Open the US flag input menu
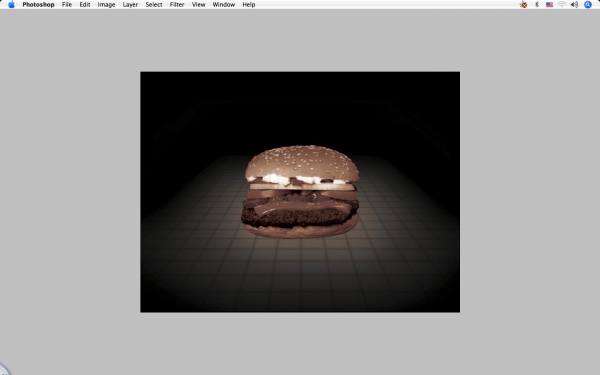The image size is (600, 375). pos(549,5)
